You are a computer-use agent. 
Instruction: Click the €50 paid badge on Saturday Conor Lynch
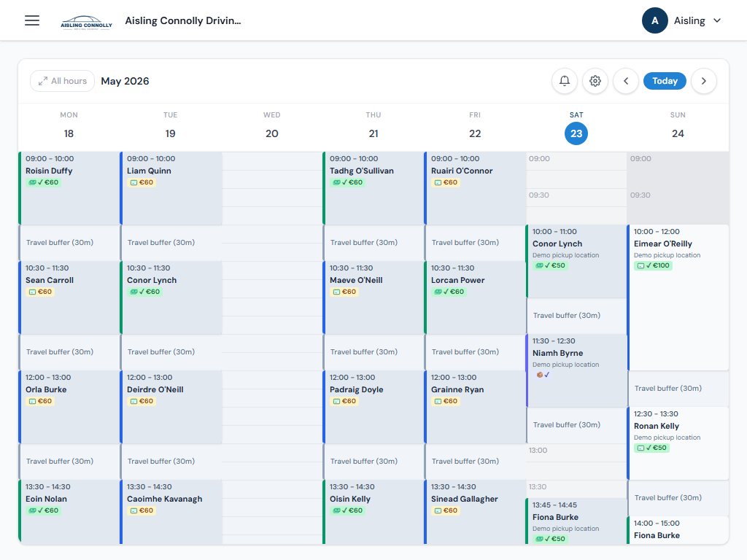[x=550, y=265]
